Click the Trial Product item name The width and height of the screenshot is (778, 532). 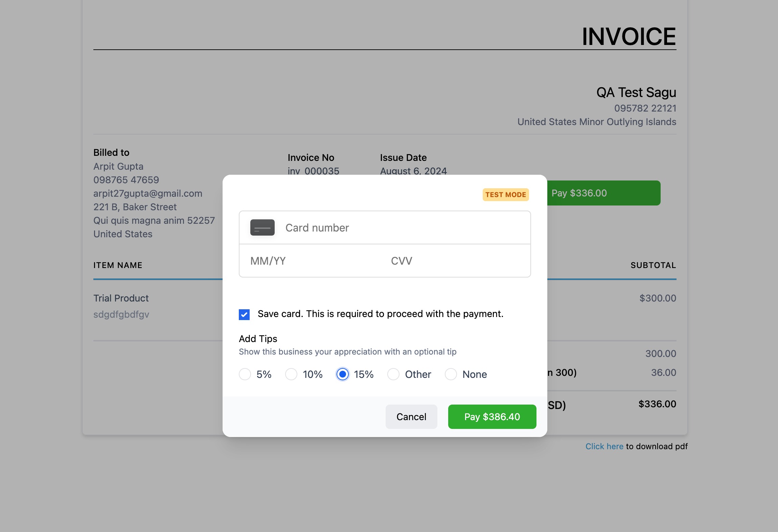pos(121,298)
